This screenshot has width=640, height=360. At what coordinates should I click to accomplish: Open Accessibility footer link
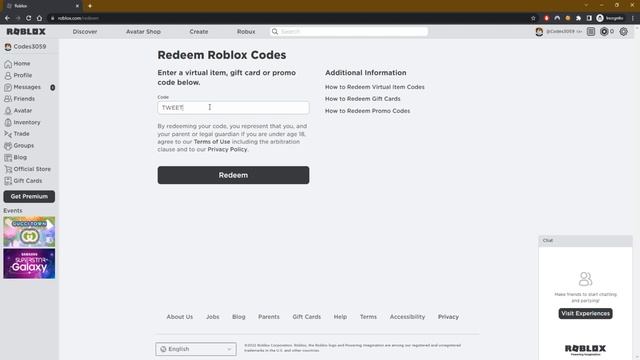tap(407, 317)
